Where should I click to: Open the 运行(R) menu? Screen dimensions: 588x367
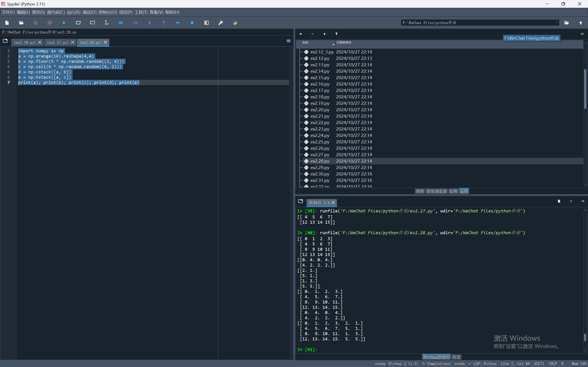click(x=73, y=12)
